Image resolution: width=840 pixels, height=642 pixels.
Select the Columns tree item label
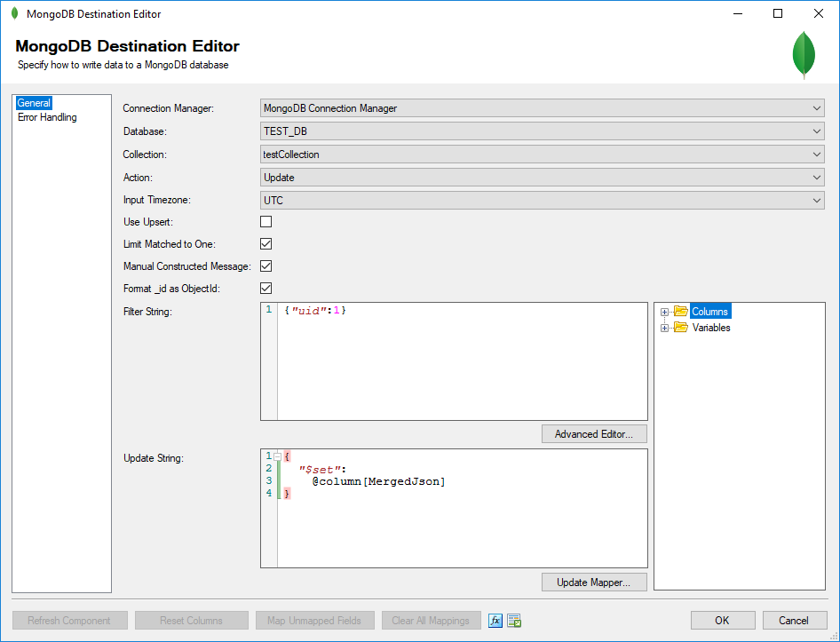709,312
